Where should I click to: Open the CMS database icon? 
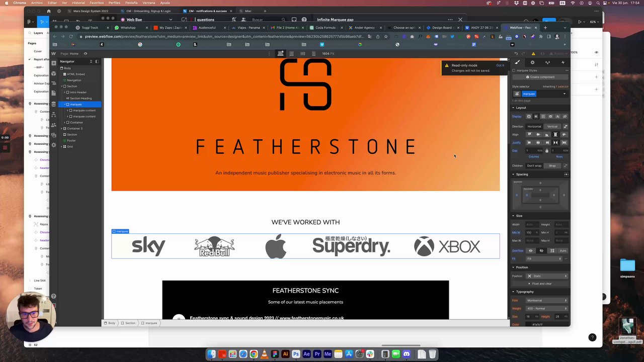pos(54,104)
